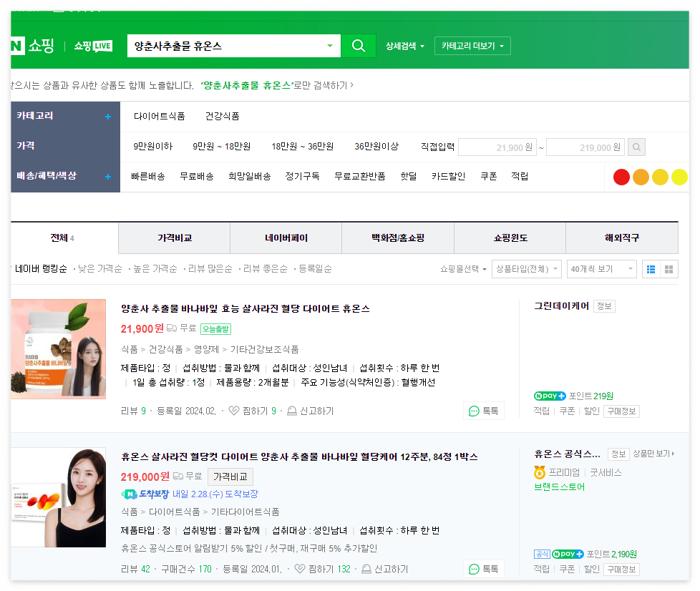Click the green search magnifier button
The image size is (700, 591).
point(359,46)
